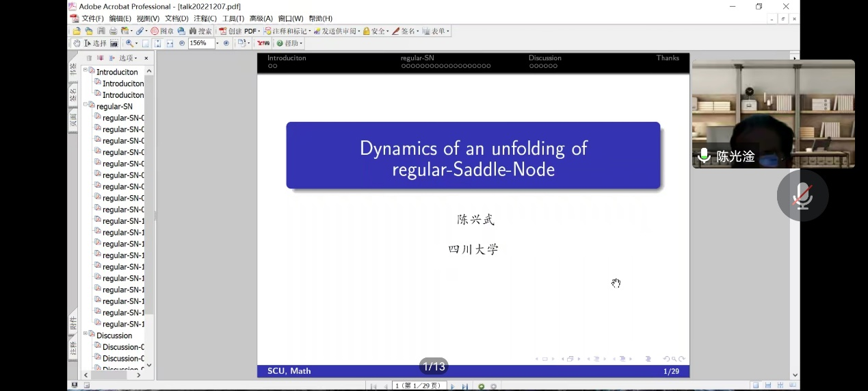Select the Snapshot camera tool
The image size is (868, 391).
click(114, 43)
